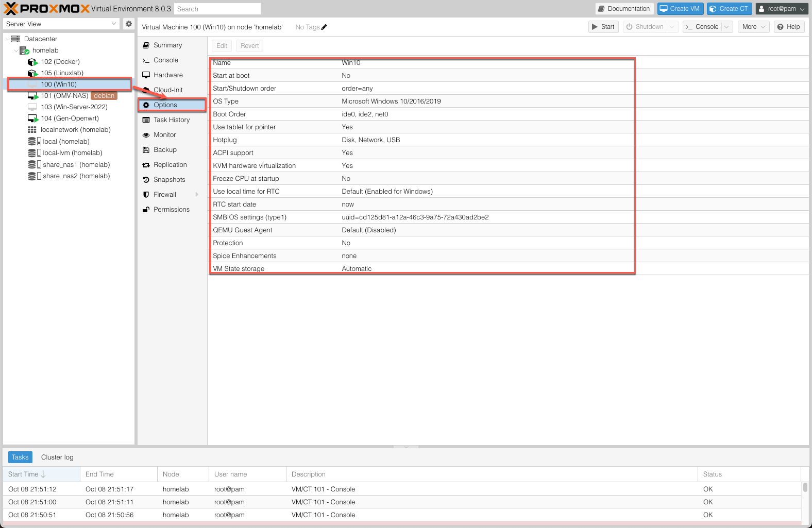The image size is (812, 528).
Task: Switch to the Cluster log tab
Action: [x=57, y=457]
